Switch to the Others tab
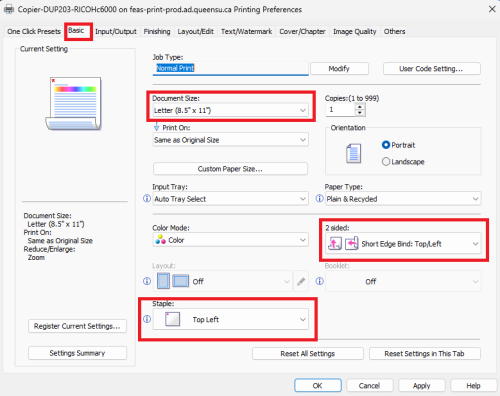The height and width of the screenshot is (396, 500). click(394, 31)
